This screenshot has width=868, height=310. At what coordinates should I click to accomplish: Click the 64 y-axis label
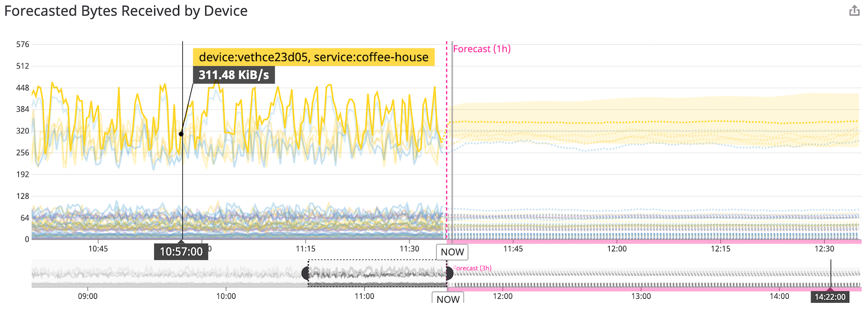click(x=25, y=218)
